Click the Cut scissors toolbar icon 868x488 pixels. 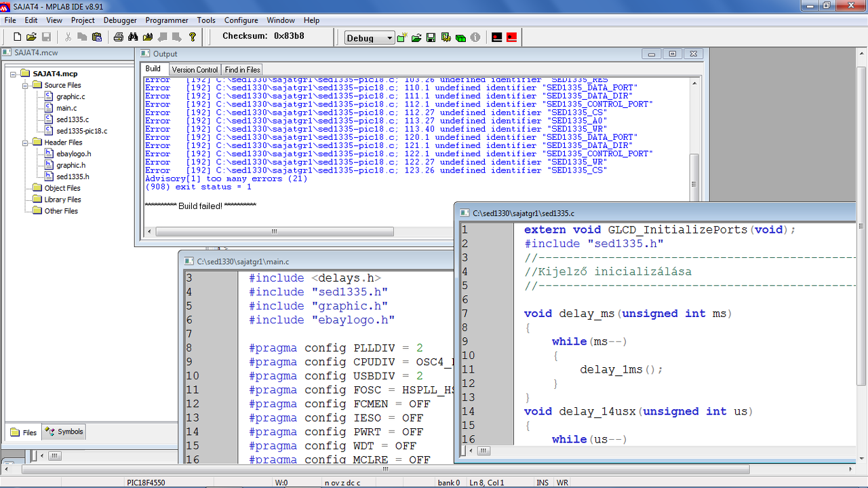(x=68, y=37)
